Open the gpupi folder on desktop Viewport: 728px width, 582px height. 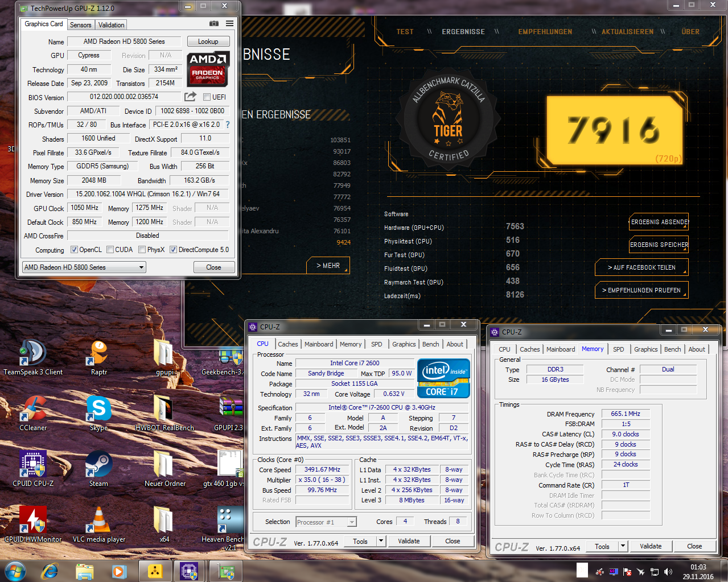164,357
